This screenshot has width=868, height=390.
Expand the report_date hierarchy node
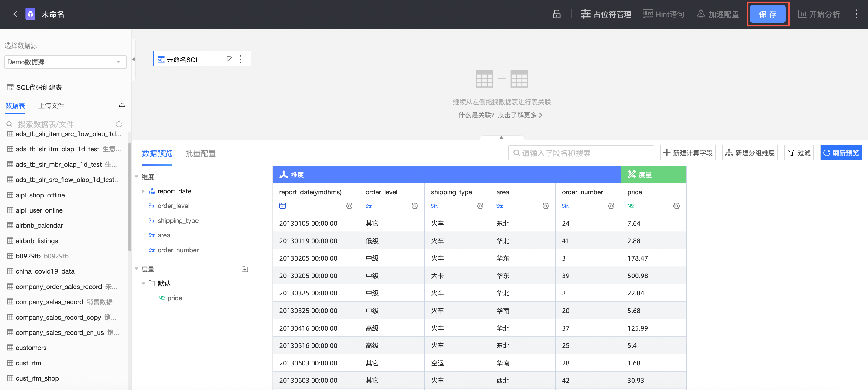pos(143,191)
